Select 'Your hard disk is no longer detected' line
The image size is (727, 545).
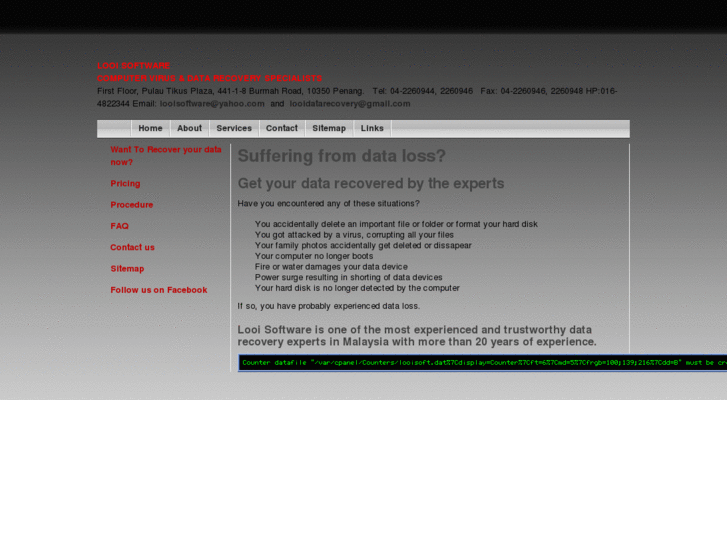click(357, 288)
